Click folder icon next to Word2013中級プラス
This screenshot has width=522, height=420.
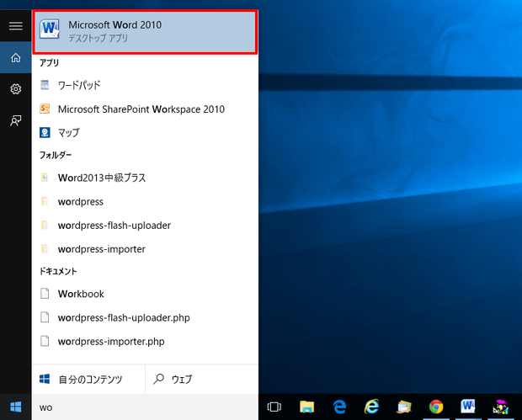[45, 178]
